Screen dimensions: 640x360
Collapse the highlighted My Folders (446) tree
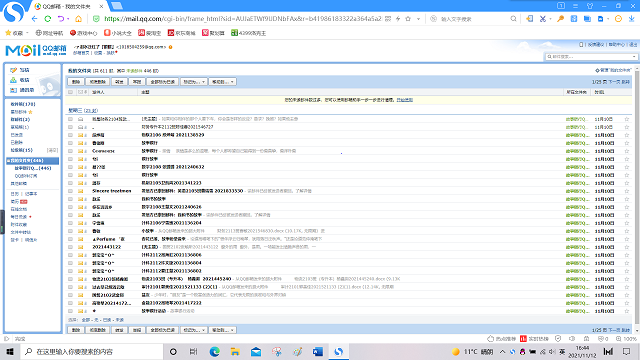9,161
